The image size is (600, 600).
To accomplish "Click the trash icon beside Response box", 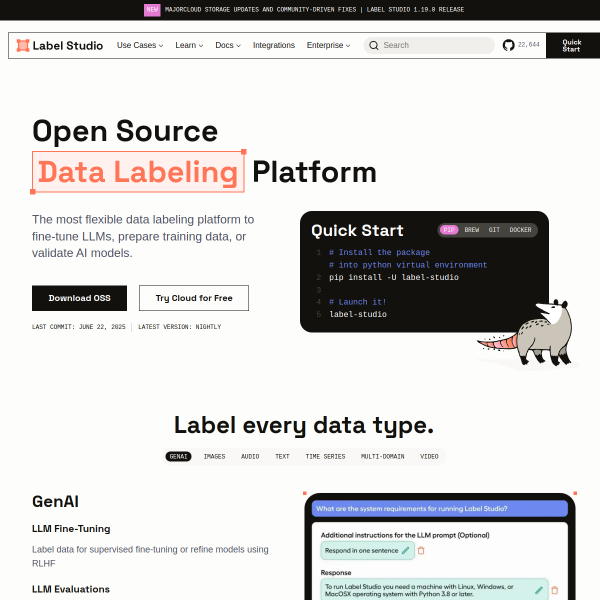I will coord(554,590).
